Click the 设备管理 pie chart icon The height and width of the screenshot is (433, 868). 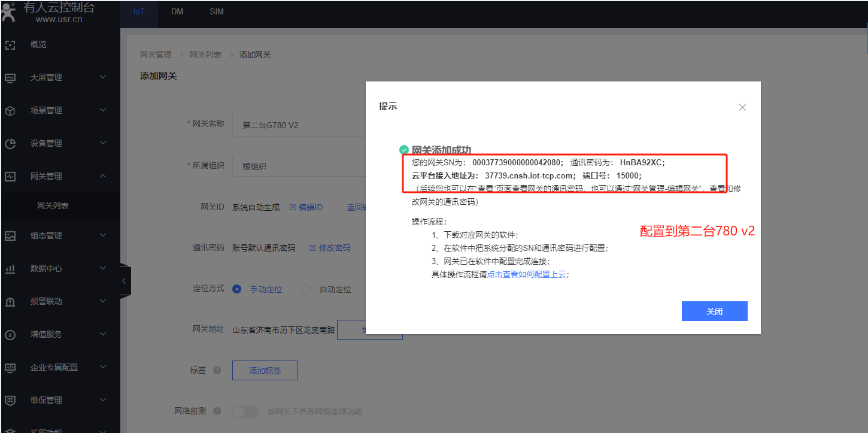coord(10,144)
